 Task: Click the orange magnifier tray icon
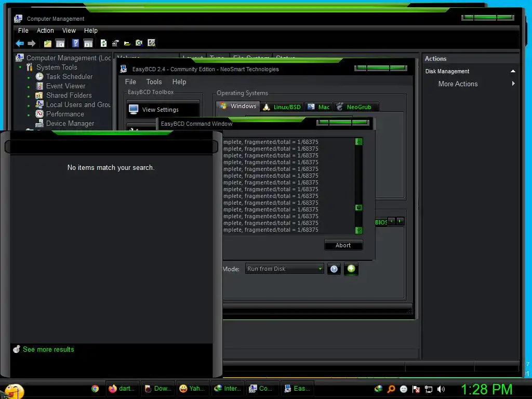[x=391, y=389]
